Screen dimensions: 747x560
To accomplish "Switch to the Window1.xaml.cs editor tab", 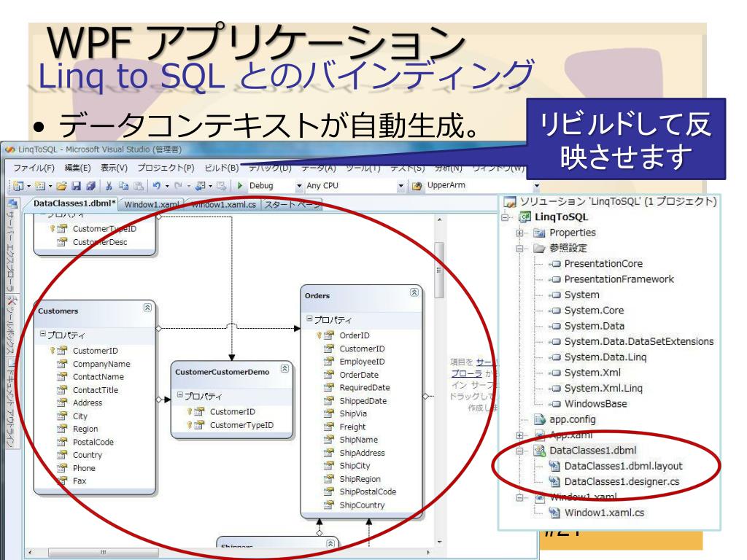I will [223, 204].
